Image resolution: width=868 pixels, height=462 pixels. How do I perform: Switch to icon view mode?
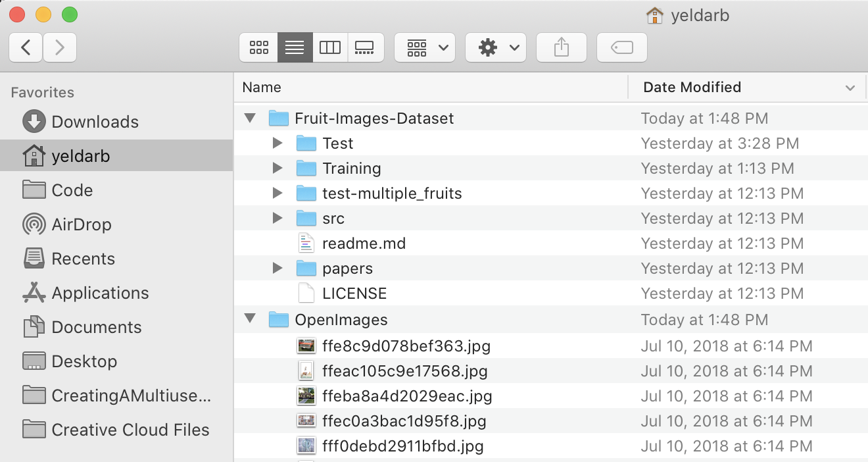(x=258, y=47)
